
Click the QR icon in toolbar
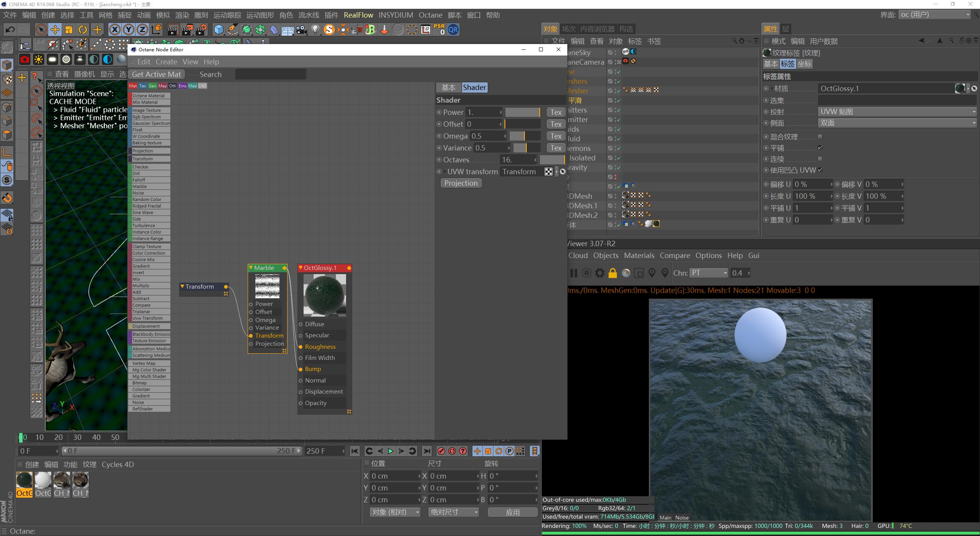[x=453, y=29]
